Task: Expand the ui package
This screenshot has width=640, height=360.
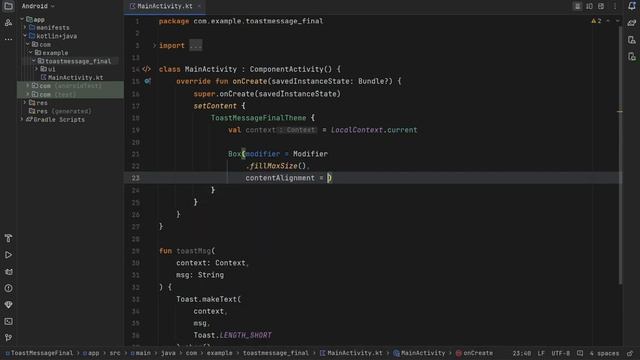Action: pos(37,69)
